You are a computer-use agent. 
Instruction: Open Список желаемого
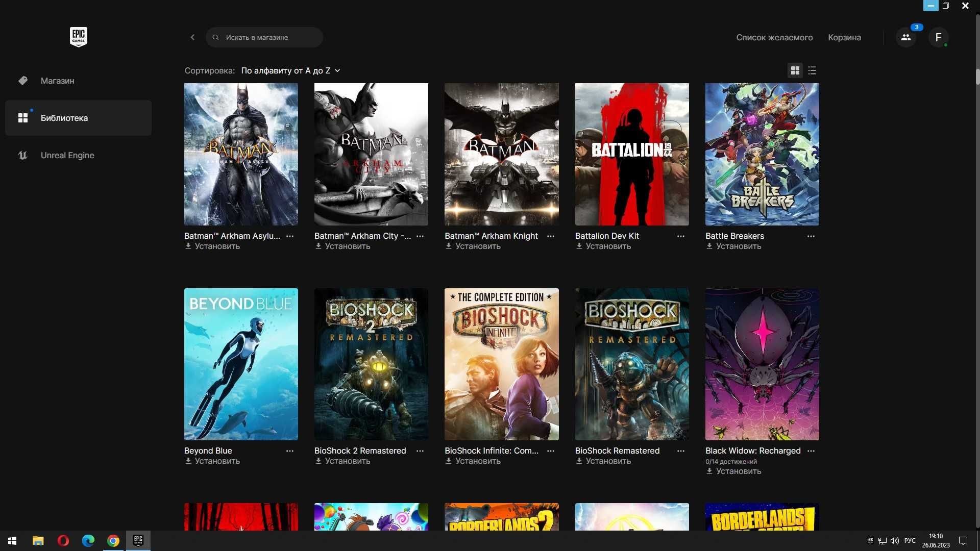click(x=774, y=37)
